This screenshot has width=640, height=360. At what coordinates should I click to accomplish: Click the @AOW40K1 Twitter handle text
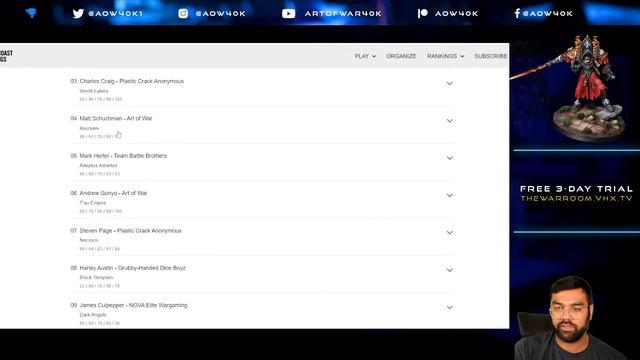pos(116,13)
